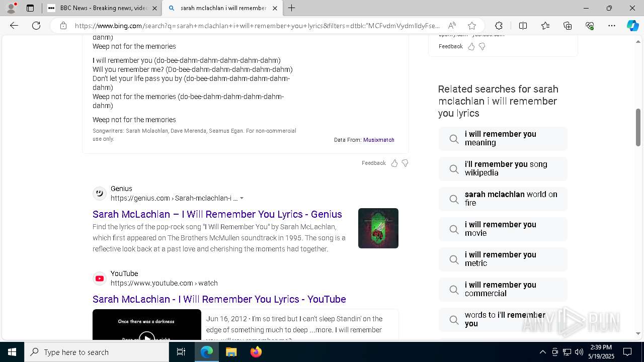The image size is (644, 362).
Task: Thumbs up the lyrics card feedback
Action: [394, 163]
